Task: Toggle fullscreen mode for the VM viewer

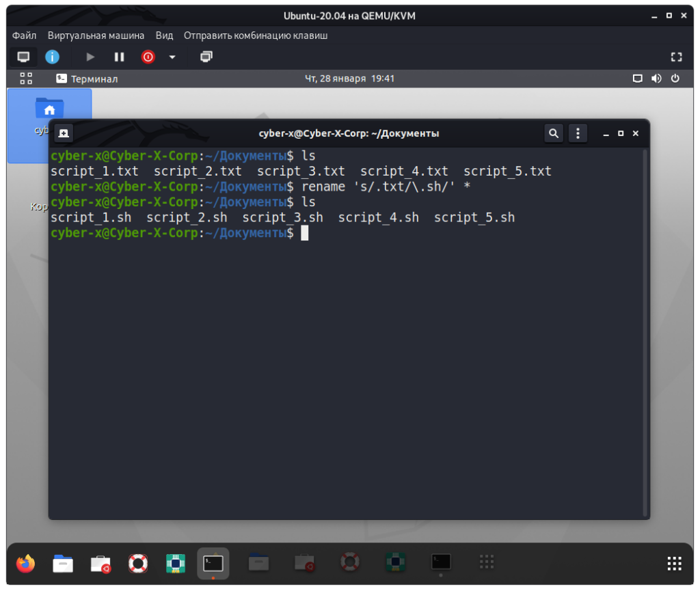Action: (676, 57)
